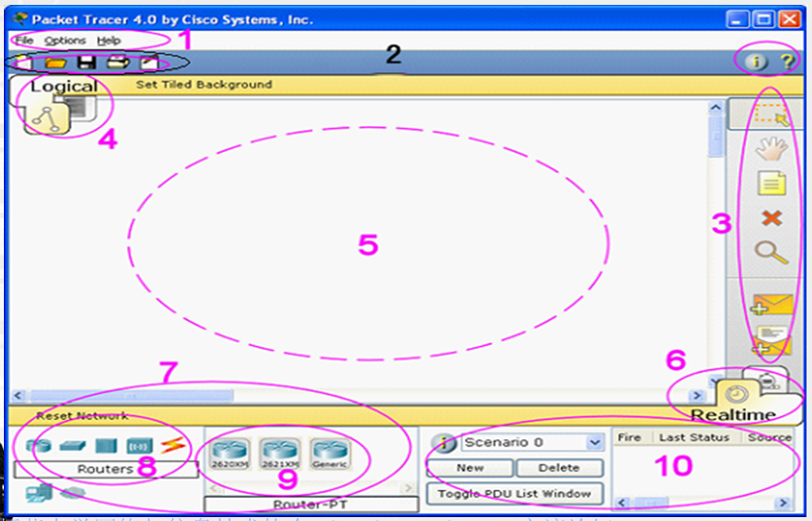The image size is (812, 521).
Task: Click the workspace horizontal scrollbar thumb
Action: 132,396
